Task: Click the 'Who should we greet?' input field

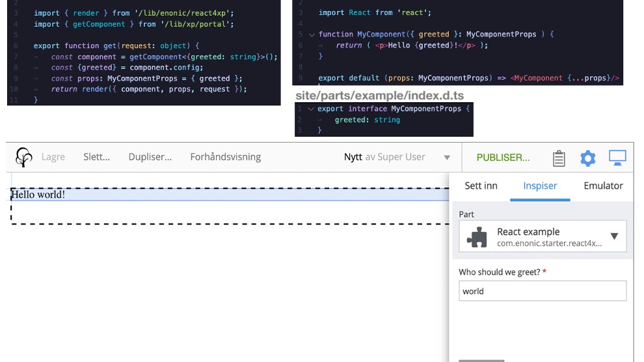Action: pos(543,291)
